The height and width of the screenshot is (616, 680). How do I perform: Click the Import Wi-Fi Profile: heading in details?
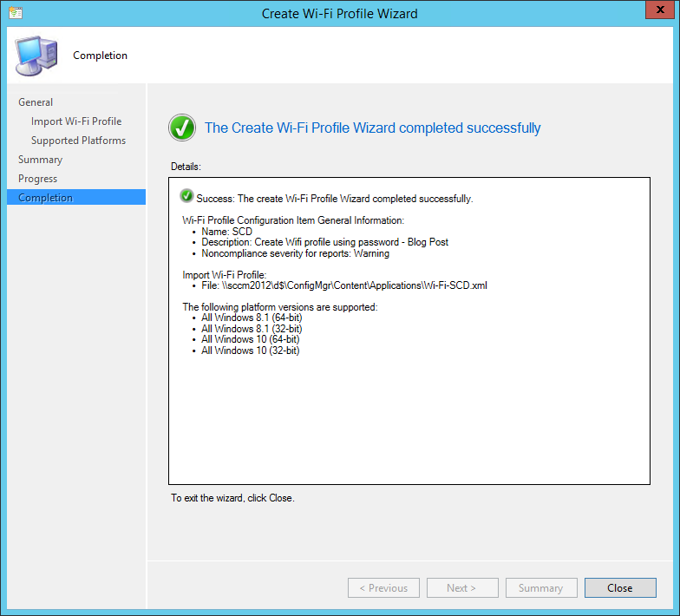(x=224, y=275)
